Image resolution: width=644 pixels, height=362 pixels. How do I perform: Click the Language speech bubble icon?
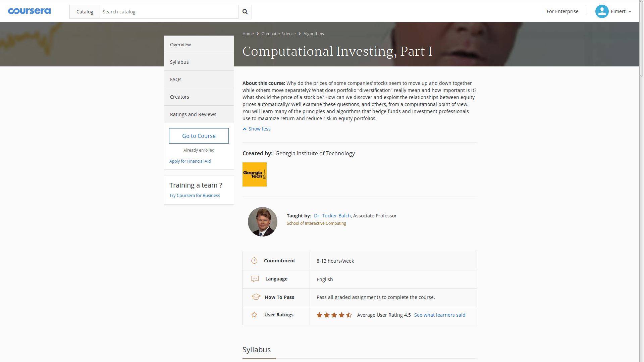[255, 279]
